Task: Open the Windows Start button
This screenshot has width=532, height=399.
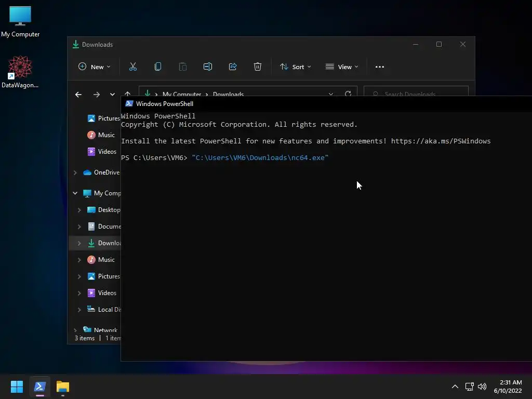Action: (x=17, y=387)
